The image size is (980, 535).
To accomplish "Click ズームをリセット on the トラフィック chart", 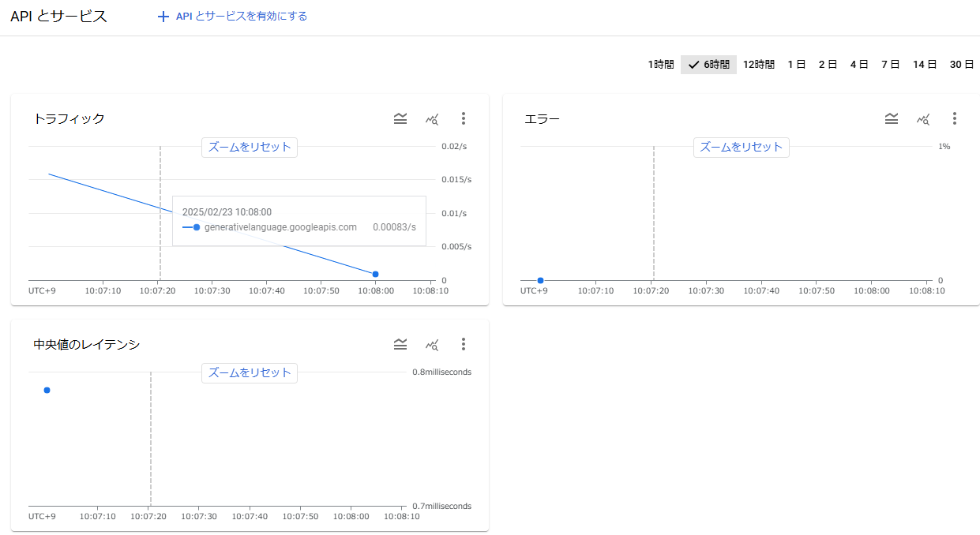I will (x=250, y=147).
